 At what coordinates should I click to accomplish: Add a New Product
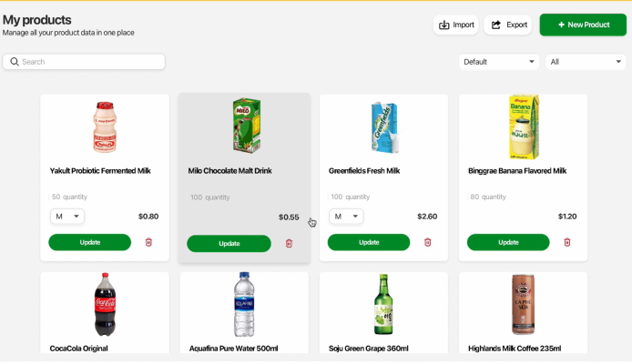pyautogui.click(x=583, y=25)
